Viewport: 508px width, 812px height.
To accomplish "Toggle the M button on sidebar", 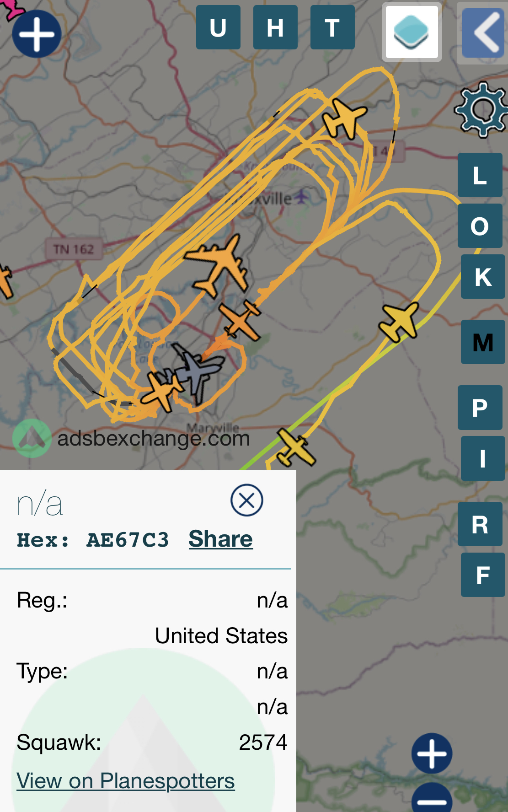I will pyautogui.click(x=483, y=342).
